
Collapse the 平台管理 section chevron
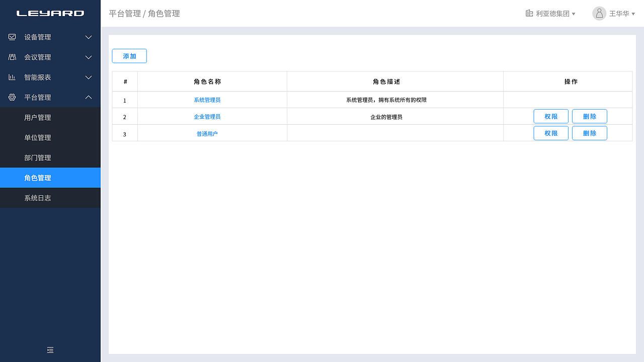89,97
